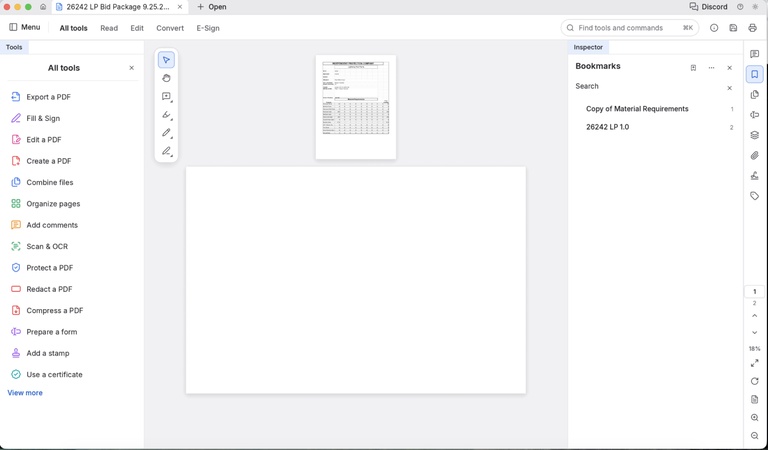The height and width of the screenshot is (450, 768).
Task: Click the save file icon
Action: pos(733,28)
